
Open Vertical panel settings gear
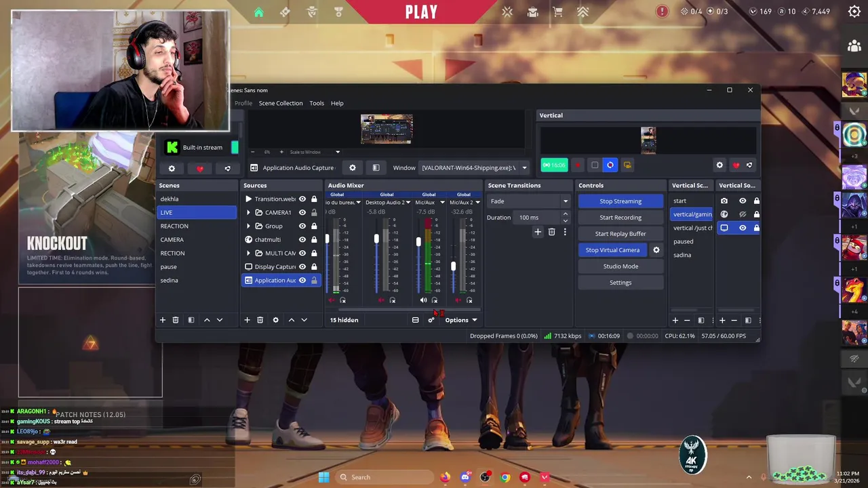719,165
